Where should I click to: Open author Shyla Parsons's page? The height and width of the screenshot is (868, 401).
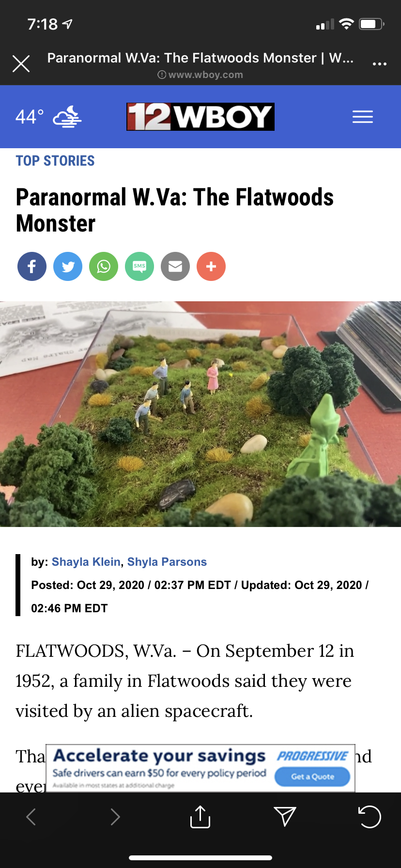(x=167, y=562)
